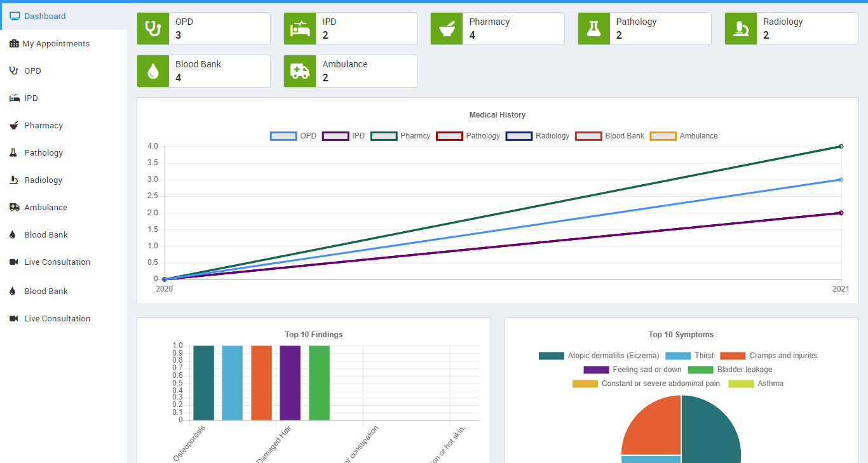Open Radiology page from sidebar
The width and height of the screenshot is (868, 463).
(43, 180)
